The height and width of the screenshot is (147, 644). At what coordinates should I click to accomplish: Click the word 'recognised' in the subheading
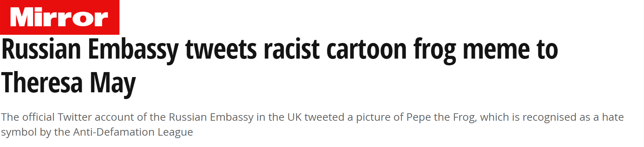click(549, 117)
